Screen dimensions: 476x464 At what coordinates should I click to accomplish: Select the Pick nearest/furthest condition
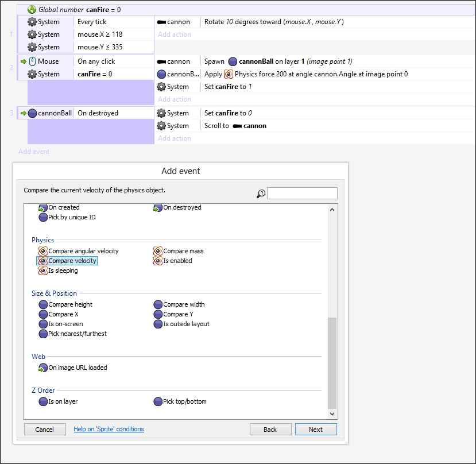pos(72,334)
